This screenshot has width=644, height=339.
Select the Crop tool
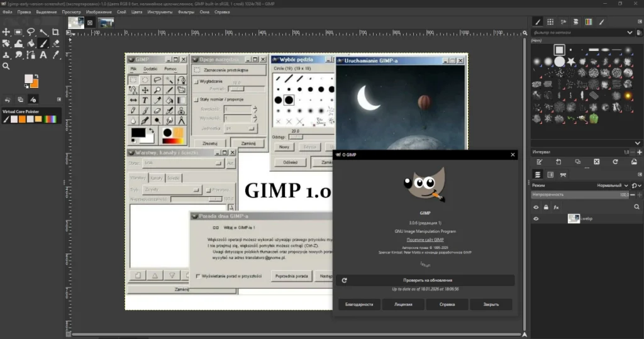pos(55,32)
